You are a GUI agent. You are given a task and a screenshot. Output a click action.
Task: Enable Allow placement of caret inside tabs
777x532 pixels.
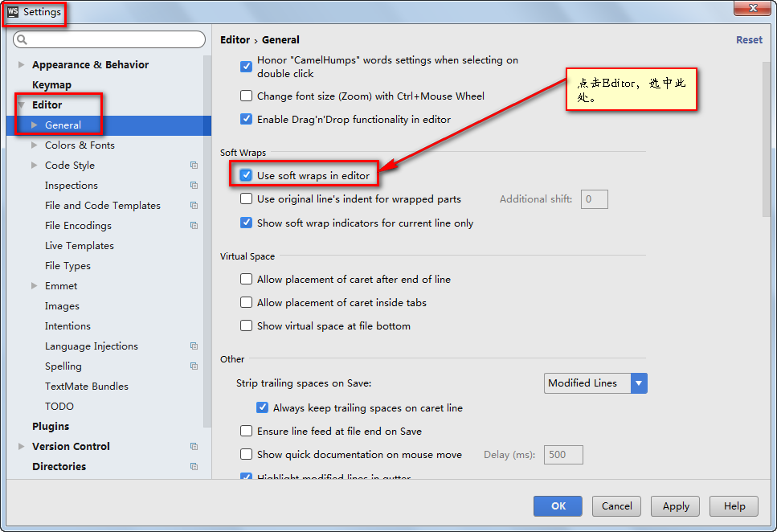(x=246, y=302)
